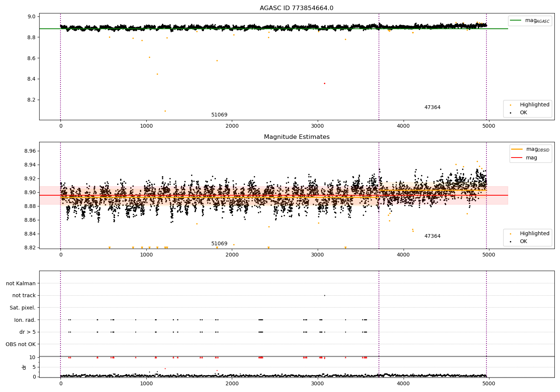Viewport: 560px width, 392px height.
Task: Select the orange mag OBSID legend line swatch
Action: (x=517, y=149)
